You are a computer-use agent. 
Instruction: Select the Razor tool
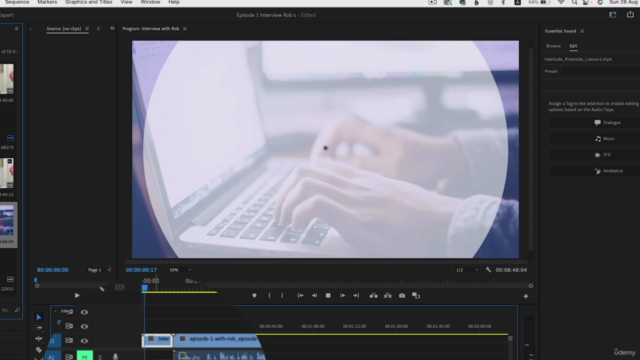click(38, 349)
